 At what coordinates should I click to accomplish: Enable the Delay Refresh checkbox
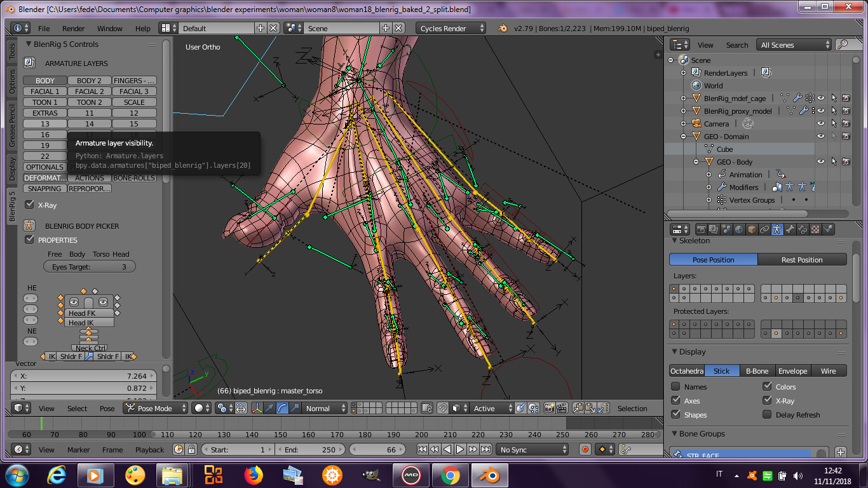click(x=768, y=414)
